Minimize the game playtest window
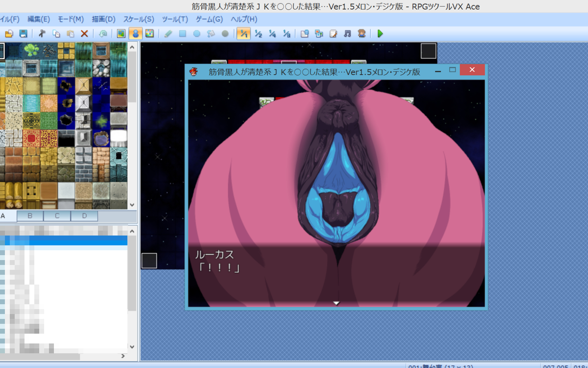 tap(438, 71)
